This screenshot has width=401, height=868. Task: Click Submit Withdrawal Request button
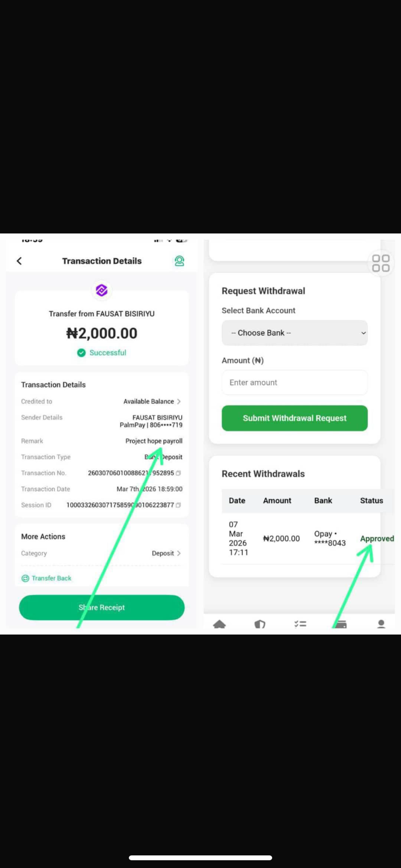tap(294, 418)
